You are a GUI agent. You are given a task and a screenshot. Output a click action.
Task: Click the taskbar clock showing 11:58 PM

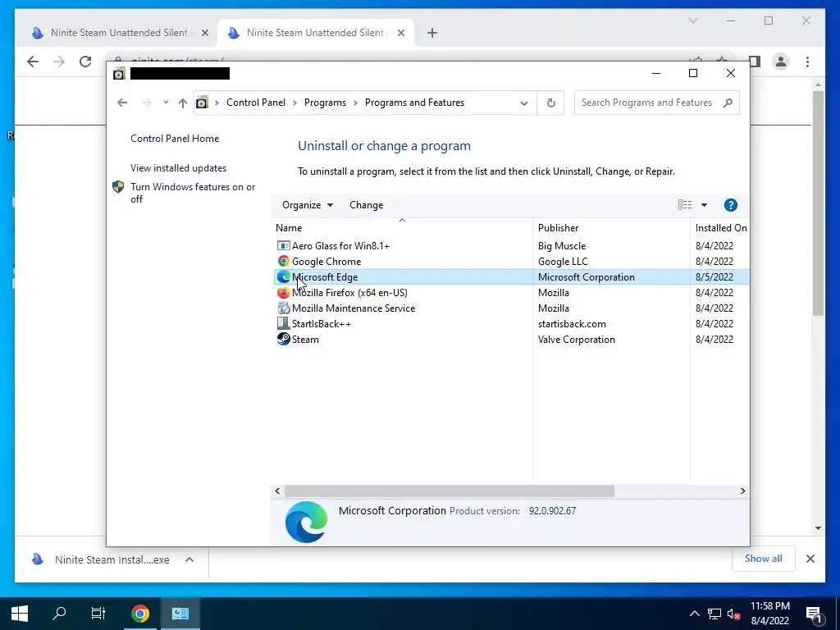coord(769,614)
